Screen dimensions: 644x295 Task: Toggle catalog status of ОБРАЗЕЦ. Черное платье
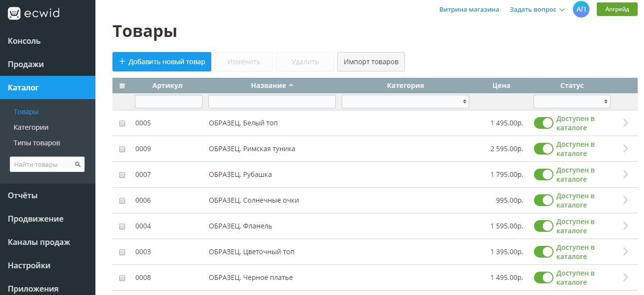[x=543, y=277]
